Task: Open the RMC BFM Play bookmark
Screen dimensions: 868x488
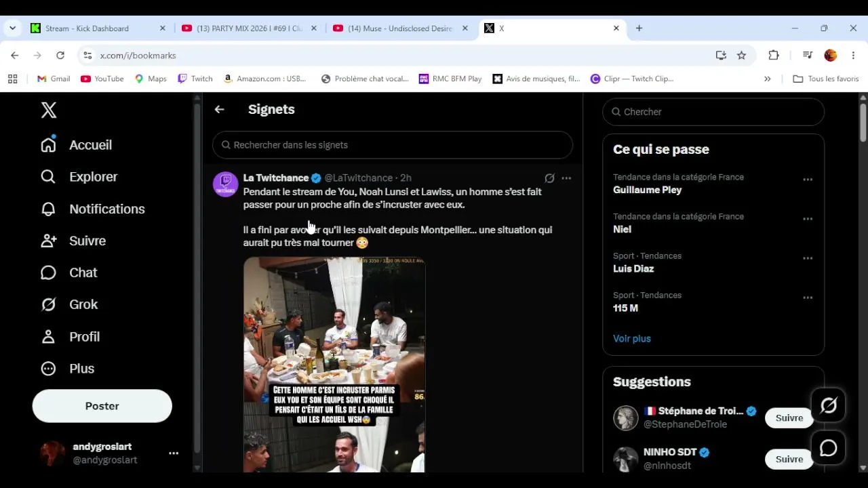Action: (450, 79)
